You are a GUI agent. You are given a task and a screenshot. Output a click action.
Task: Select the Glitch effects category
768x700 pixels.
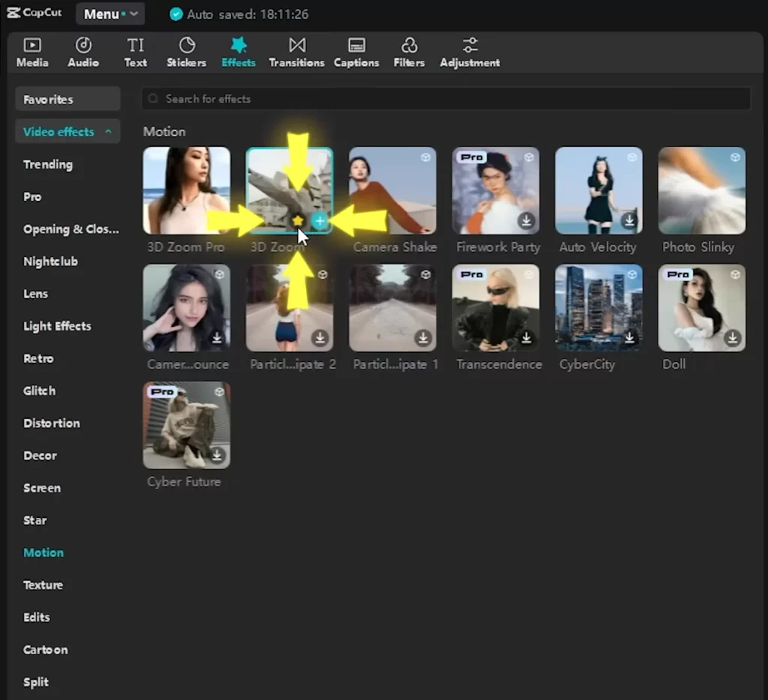pyautogui.click(x=39, y=390)
